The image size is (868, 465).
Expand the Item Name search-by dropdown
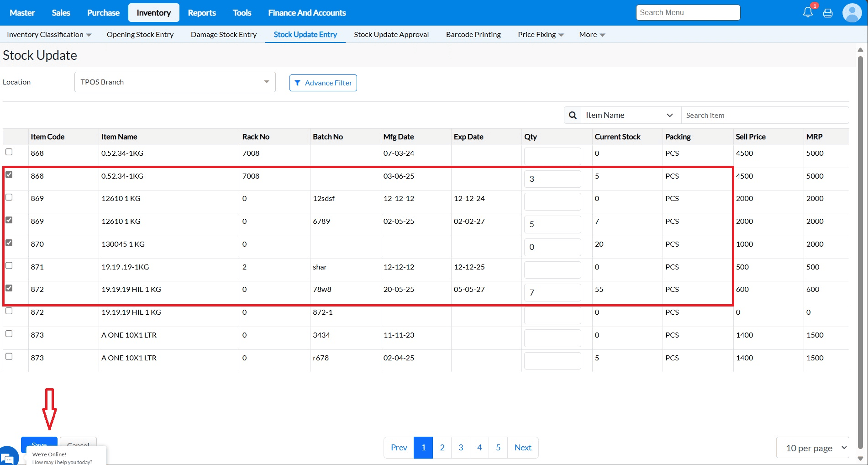pos(630,115)
